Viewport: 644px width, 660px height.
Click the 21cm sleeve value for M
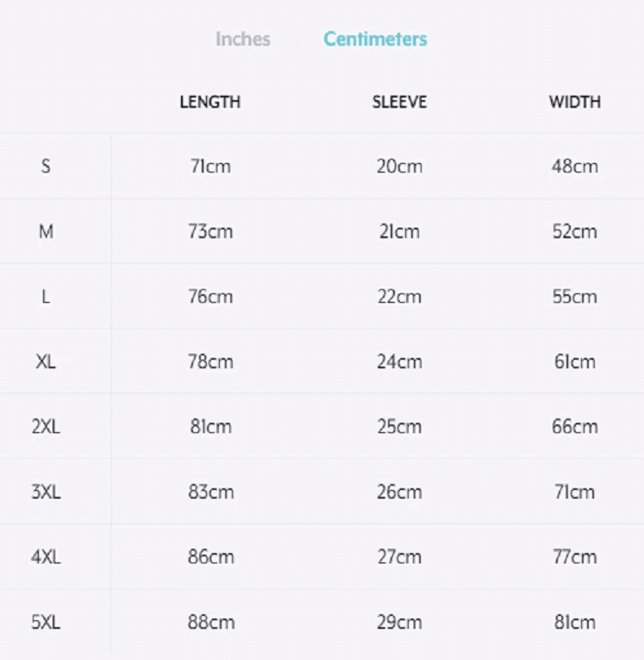pyautogui.click(x=399, y=231)
